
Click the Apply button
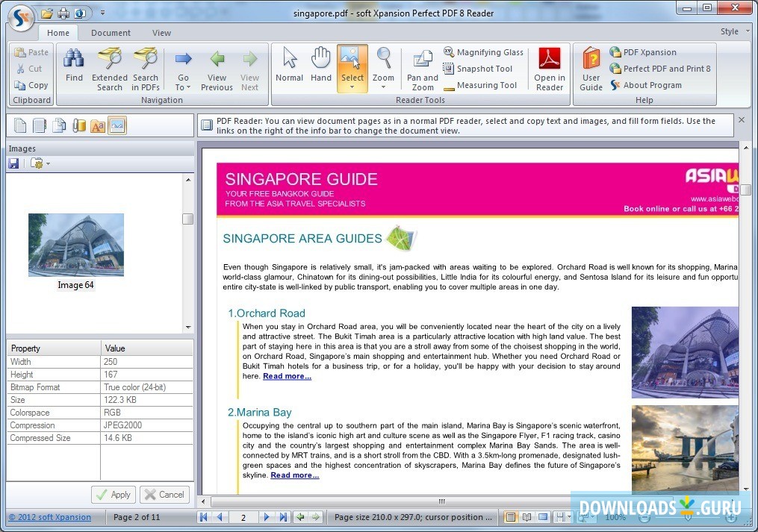click(114, 494)
